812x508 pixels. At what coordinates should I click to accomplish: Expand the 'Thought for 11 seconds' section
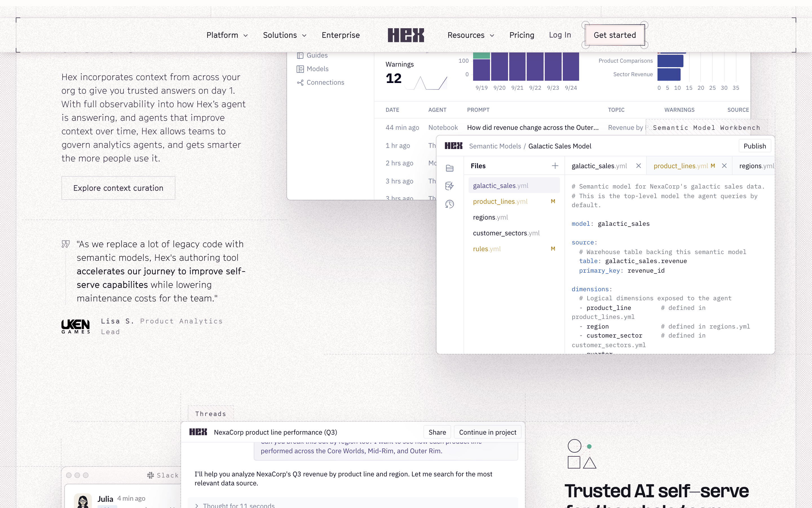click(235, 505)
